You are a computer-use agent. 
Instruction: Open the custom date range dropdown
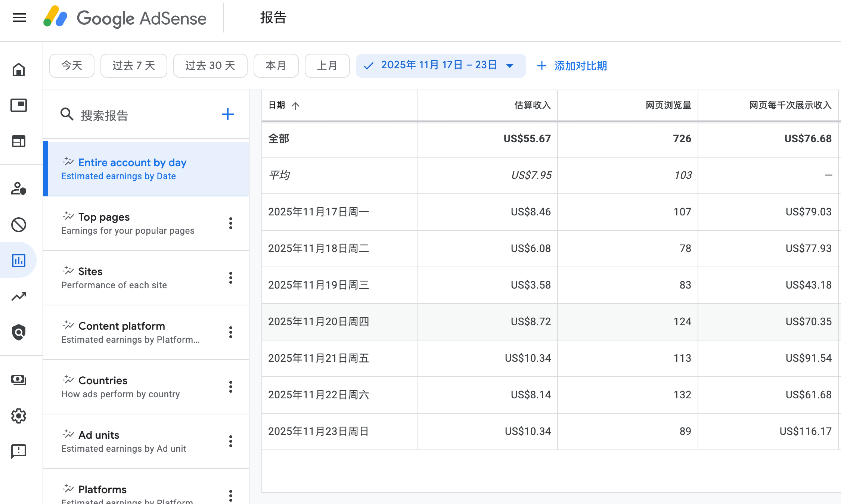(x=441, y=66)
